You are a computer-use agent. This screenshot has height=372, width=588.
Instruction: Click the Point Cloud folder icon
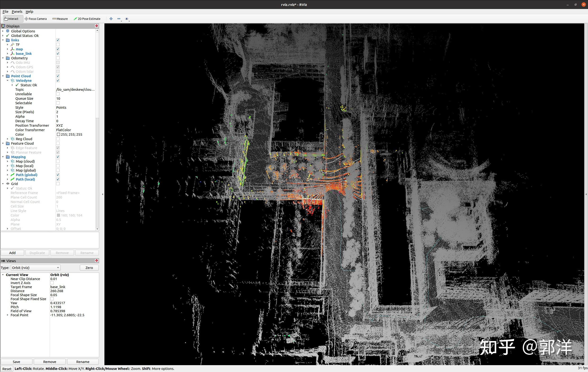tap(8, 76)
